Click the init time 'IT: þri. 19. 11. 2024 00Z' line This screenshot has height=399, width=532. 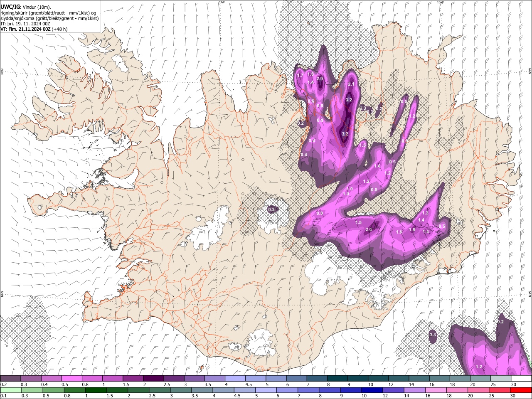(25, 24)
